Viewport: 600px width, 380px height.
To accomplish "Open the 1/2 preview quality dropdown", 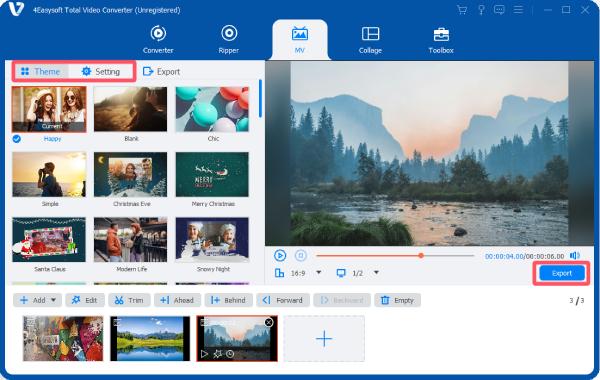I will click(x=376, y=272).
